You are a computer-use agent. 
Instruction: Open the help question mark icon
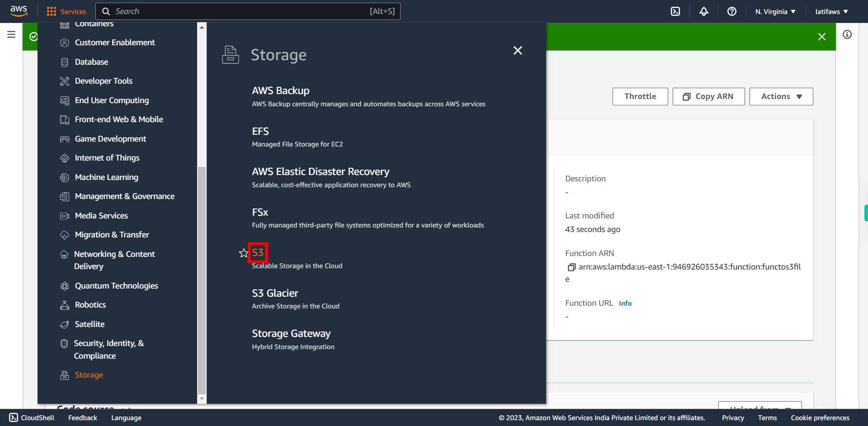click(x=732, y=11)
